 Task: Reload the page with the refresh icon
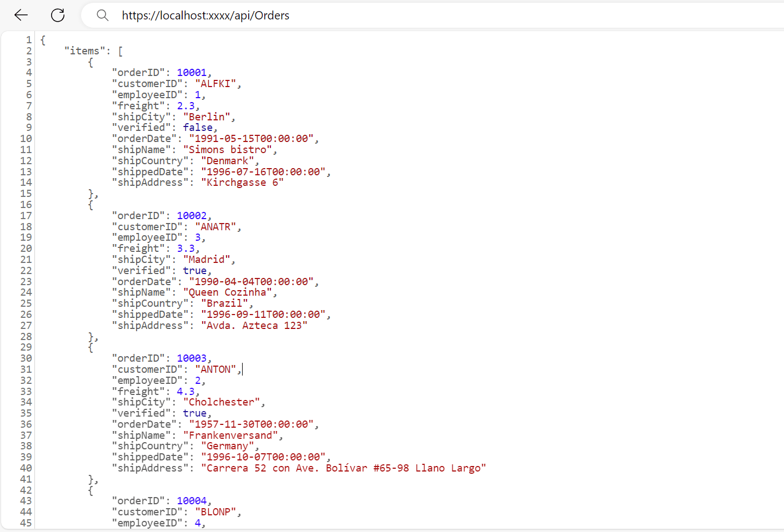pyautogui.click(x=58, y=15)
